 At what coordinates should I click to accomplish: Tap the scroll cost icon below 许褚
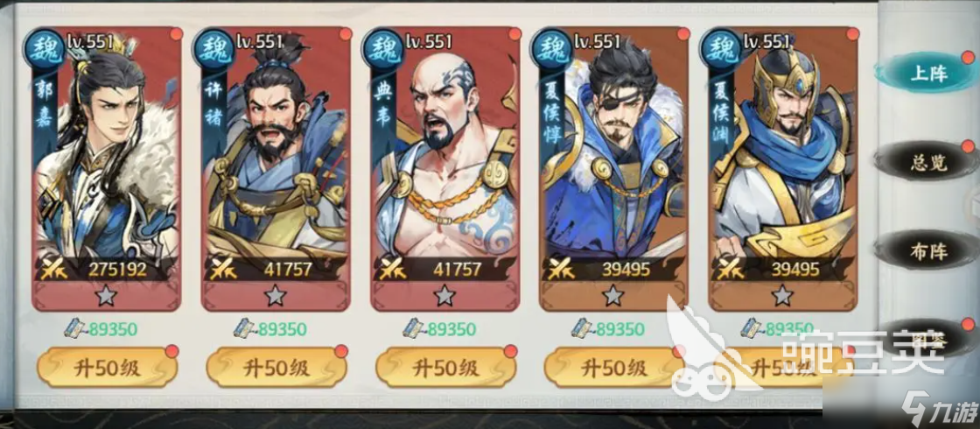pyautogui.click(x=245, y=328)
